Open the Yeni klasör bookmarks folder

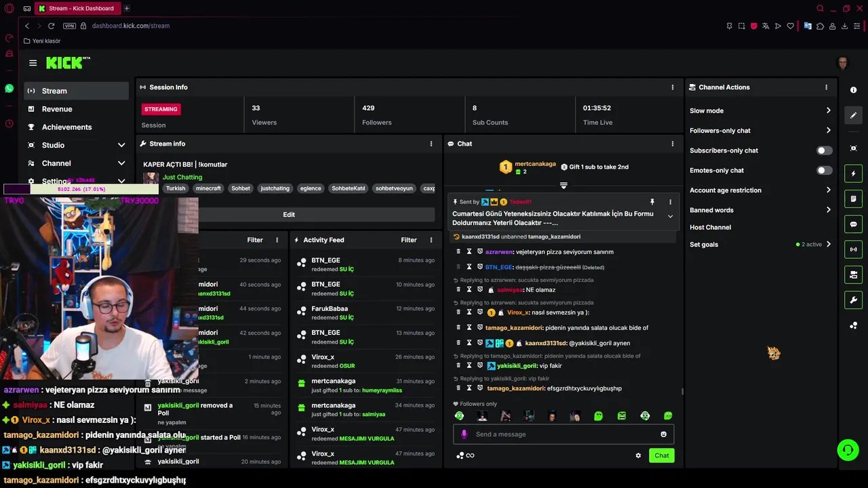click(x=42, y=41)
